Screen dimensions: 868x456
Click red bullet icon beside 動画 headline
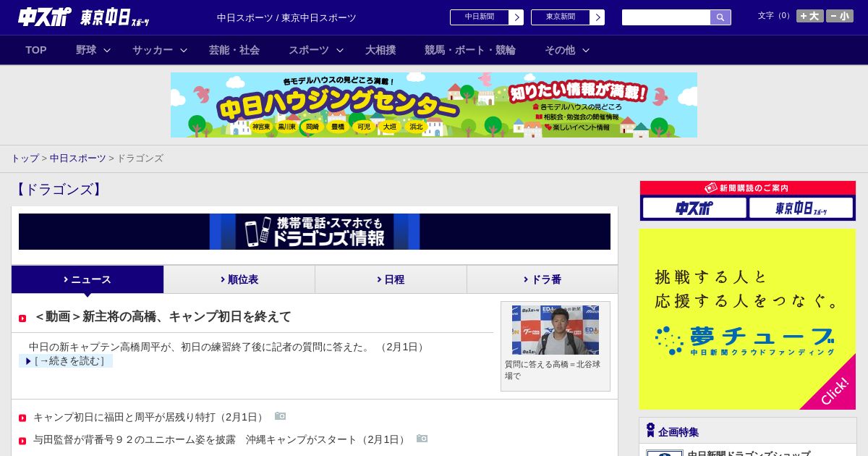tap(22, 318)
